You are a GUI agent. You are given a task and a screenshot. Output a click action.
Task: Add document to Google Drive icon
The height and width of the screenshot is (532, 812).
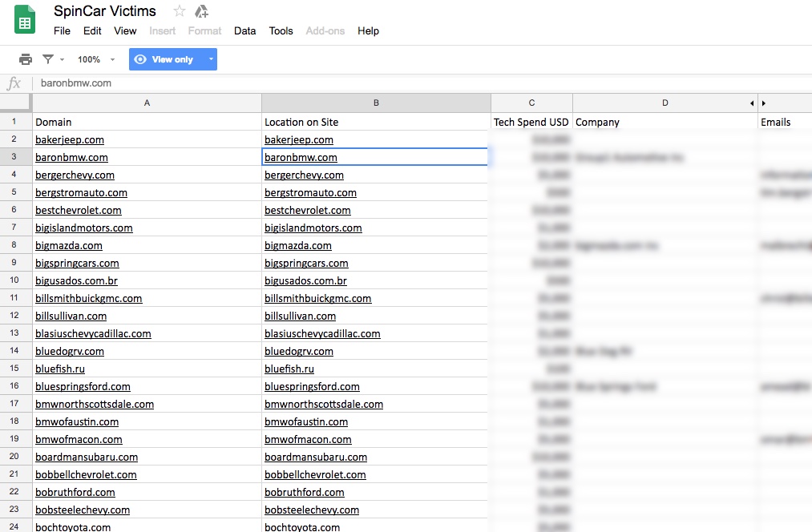[x=201, y=11]
